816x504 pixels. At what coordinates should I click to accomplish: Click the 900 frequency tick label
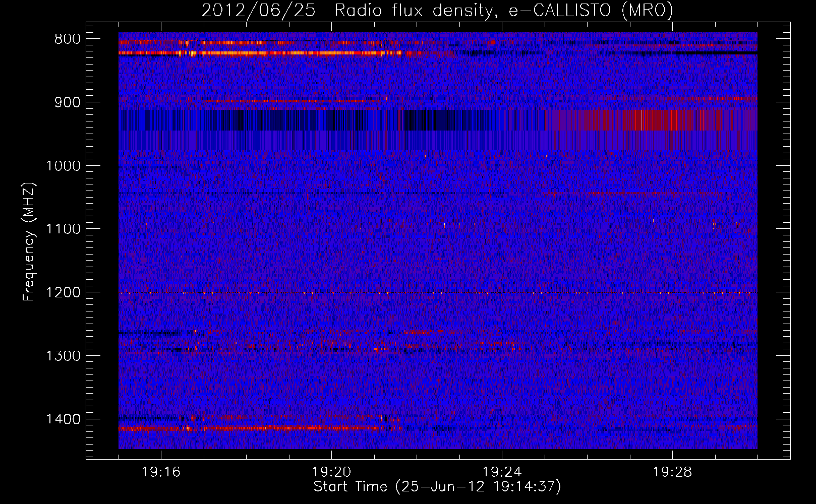coord(67,102)
